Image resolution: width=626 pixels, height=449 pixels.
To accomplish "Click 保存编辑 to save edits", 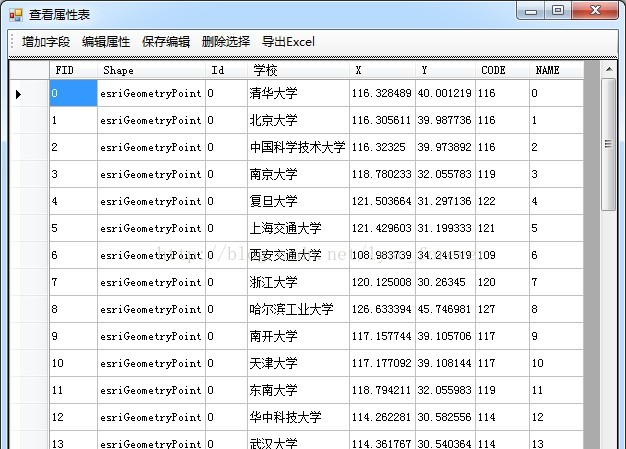I will [166, 42].
